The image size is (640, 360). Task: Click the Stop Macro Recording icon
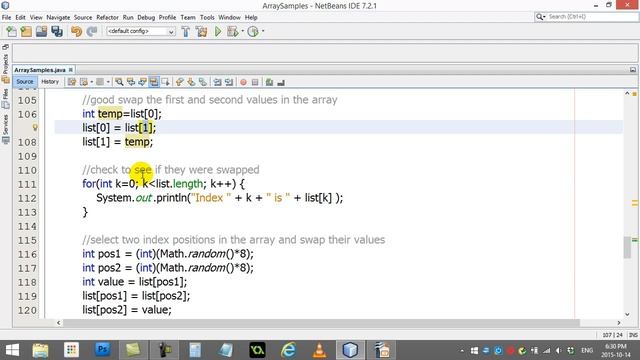(x=255, y=82)
